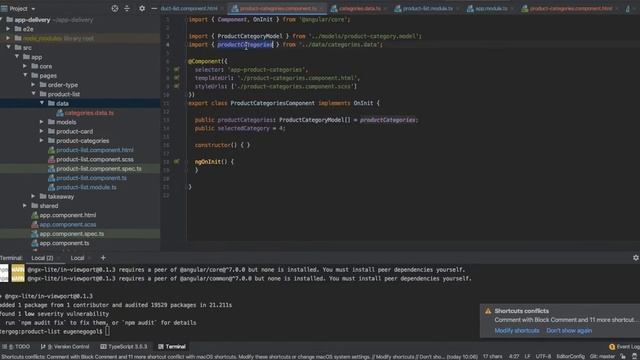Click the locate-file target icon in Project toolbar
This screenshot has height=360, width=640.
[115, 8]
